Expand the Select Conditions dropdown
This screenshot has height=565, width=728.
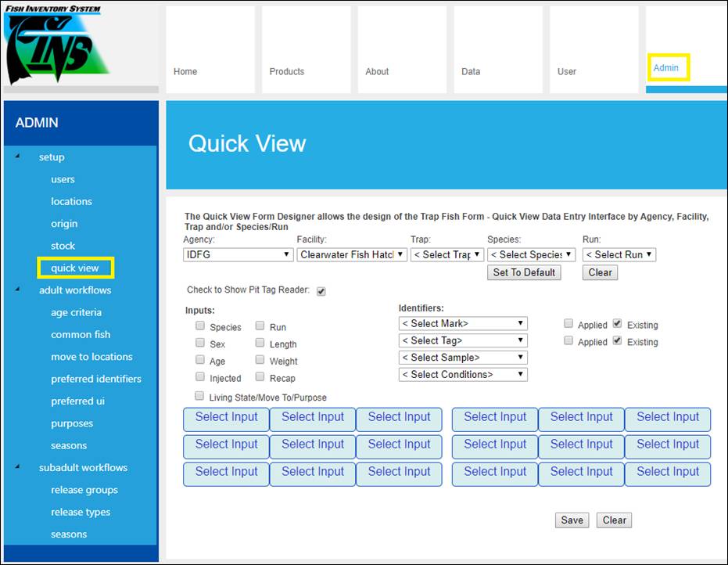[x=463, y=374]
